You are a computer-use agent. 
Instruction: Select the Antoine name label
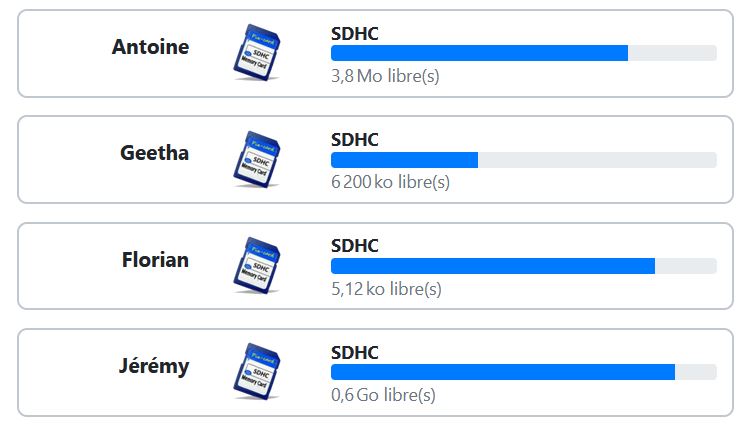(150, 47)
